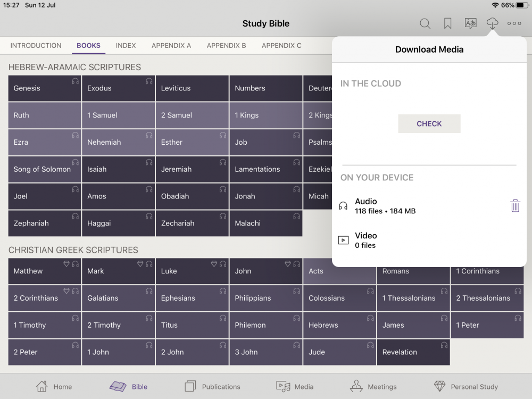Tap the headphone icon on Genesis

[75, 81]
